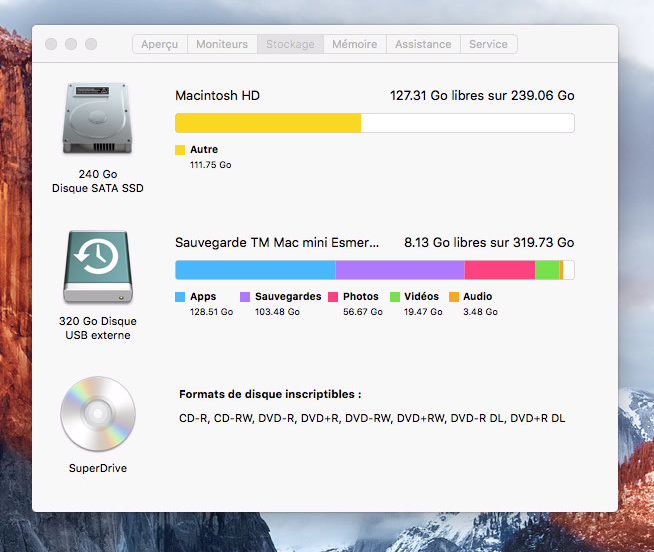Click the blue Apps segment of backup bar
This screenshot has height=552, width=654.
pyautogui.click(x=254, y=270)
